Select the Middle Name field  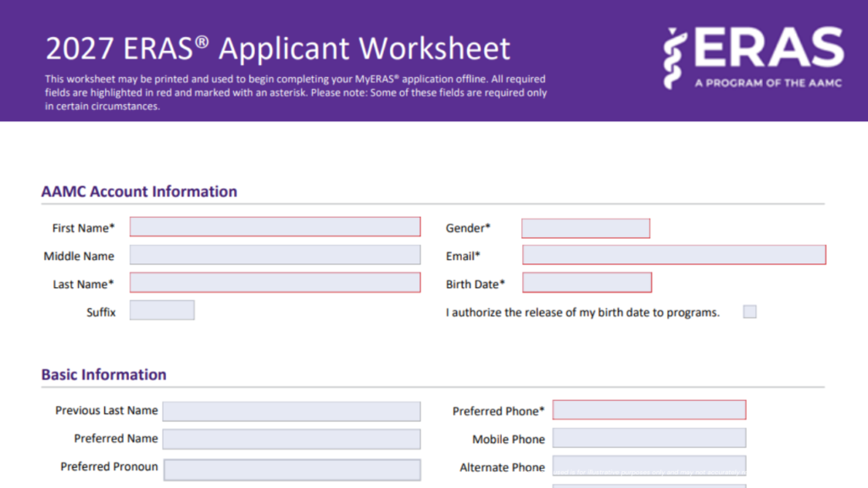tap(275, 255)
